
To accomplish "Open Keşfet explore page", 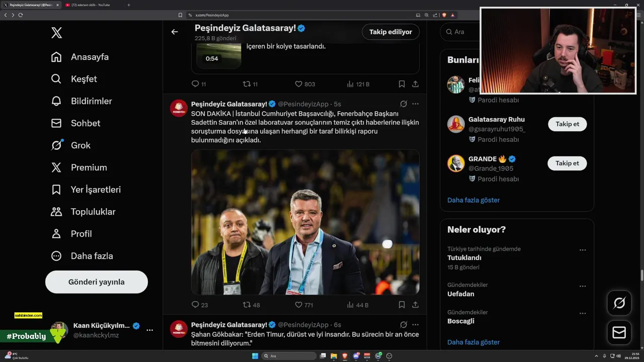I will pos(74,79).
